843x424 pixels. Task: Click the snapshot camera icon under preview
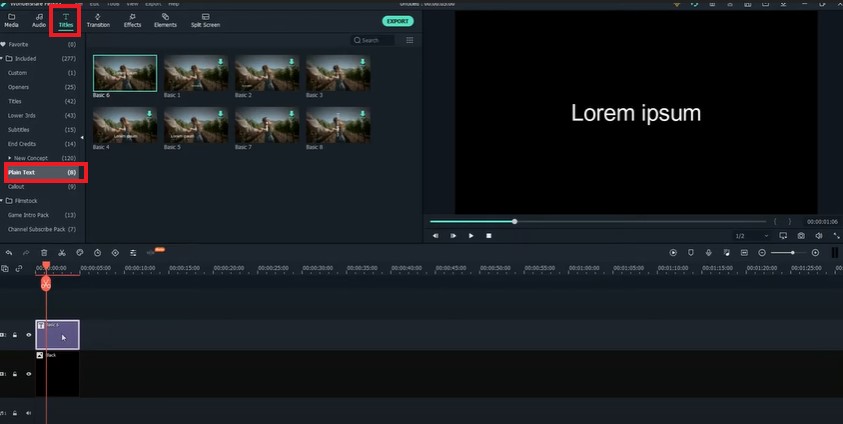pyautogui.click(x=801, y=236)
